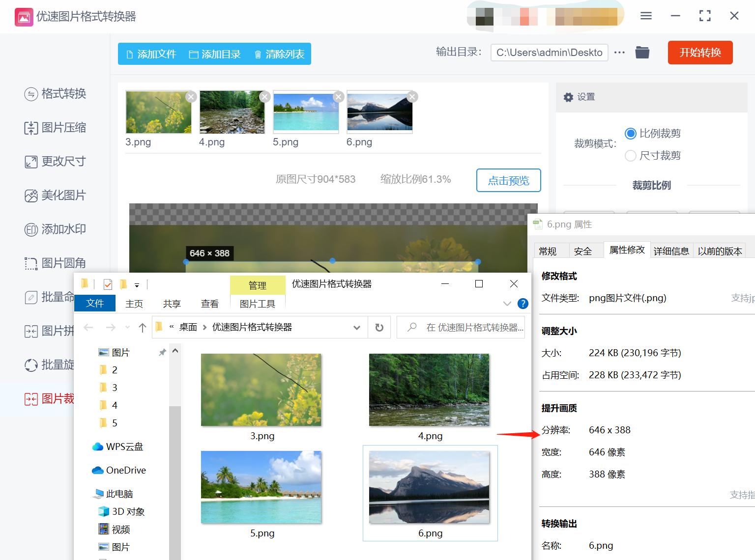Screen dimensions: 755x560
Task: Expand the address bar dropdown in Explorer
Action: [356, 327]
